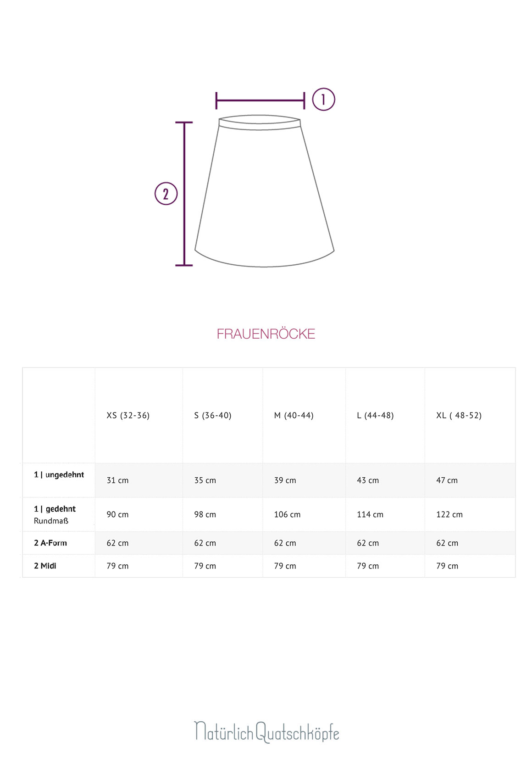Select the XL (48-52) column header

(459, 415)
